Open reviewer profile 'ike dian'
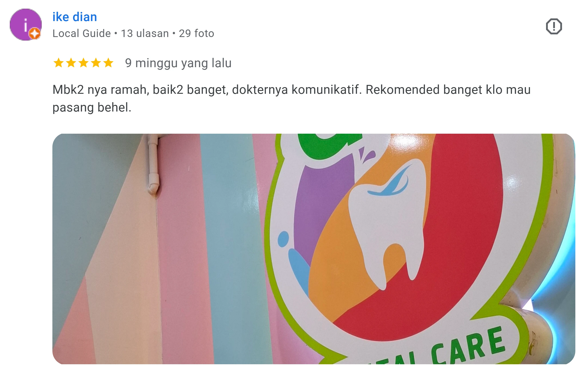This screenshot has height=376, width=588. point(75,17)
